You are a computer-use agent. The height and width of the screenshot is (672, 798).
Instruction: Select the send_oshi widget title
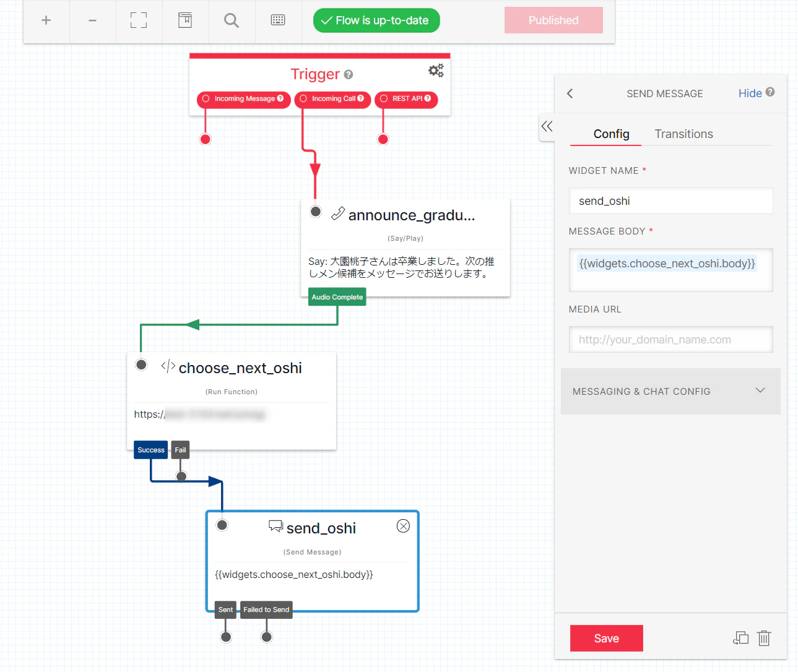point(321,528)
